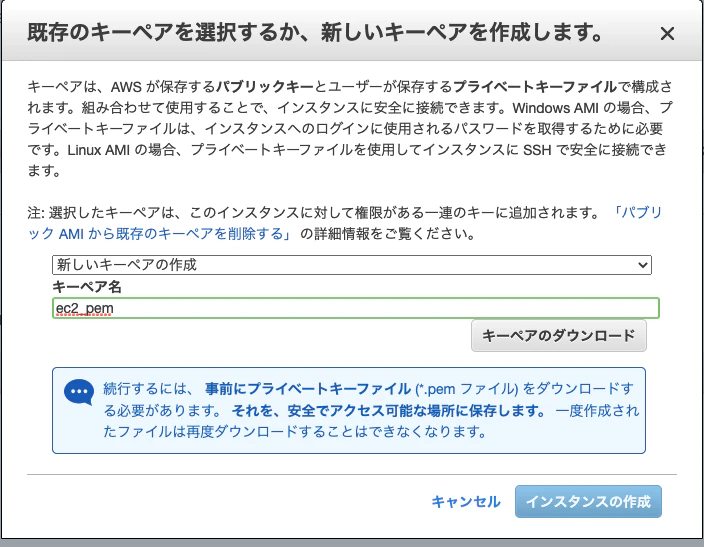Click the speech bubble info icon
704x547 pixels.
pos(79,391)
